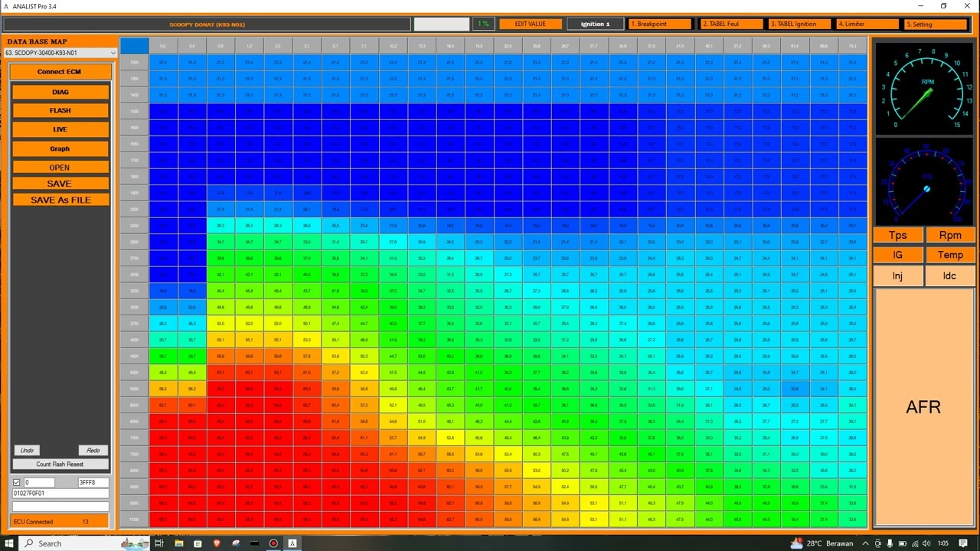
Task: Open Microsoft Store from the taskbar
Action: [198, 543]
